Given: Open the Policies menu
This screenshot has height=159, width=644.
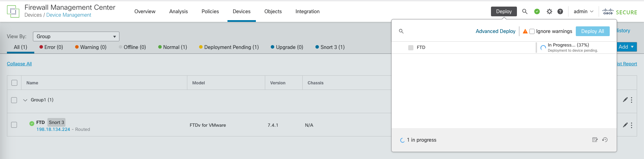Looking at the screenshot, I should click(x=210, y=11).
